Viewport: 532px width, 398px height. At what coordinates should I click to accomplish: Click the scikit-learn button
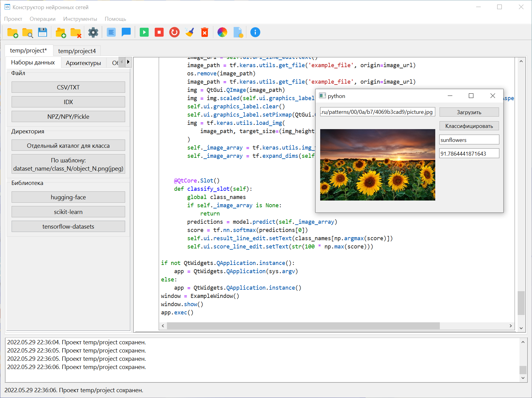pos(68,212)
